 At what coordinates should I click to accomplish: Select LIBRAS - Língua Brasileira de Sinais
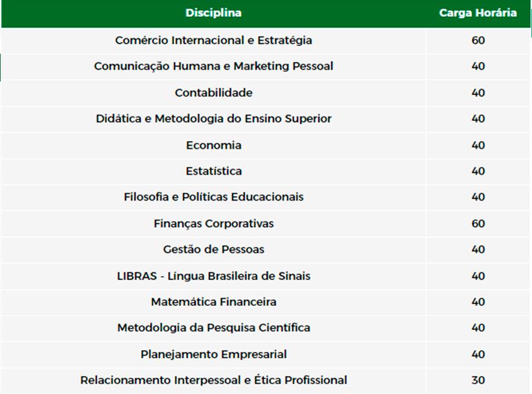213,276
